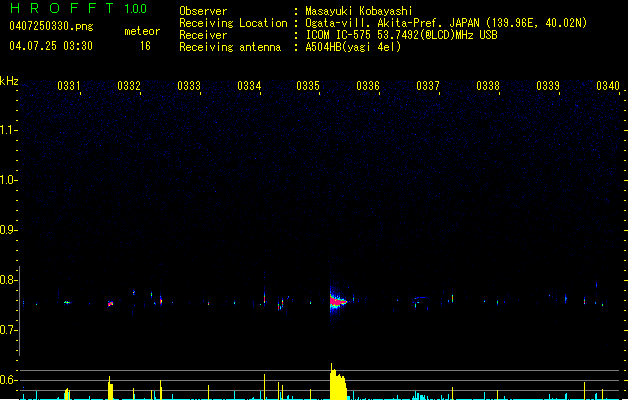Image resolution: width=629 pixels, height=400 pixels.
Task: Click the 0339 time axis marker
Action: 548,85
